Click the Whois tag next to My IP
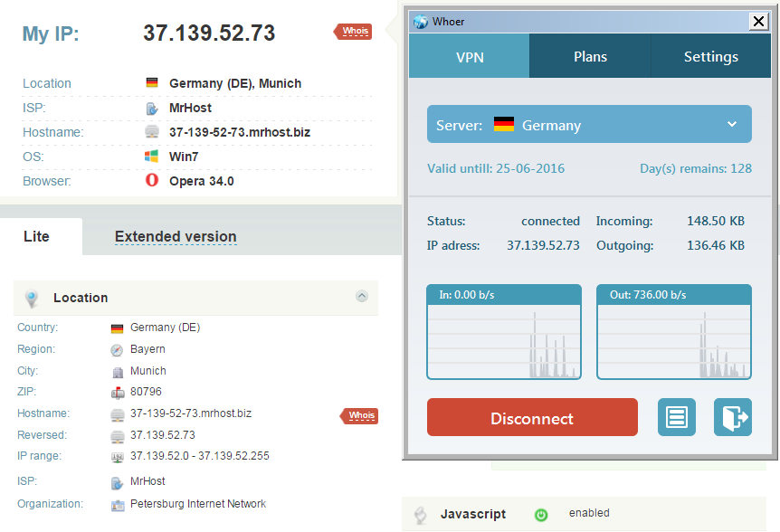 click(353, 32)
